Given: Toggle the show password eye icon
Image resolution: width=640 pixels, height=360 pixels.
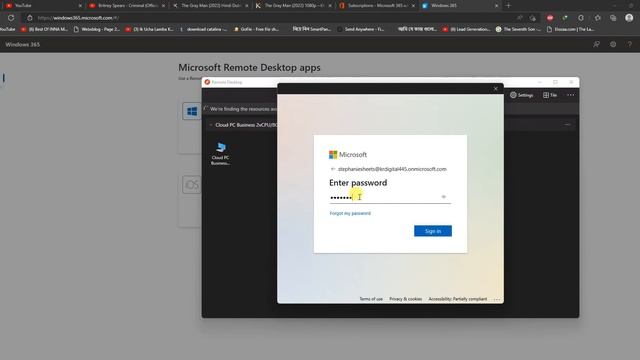Looking at the screenshot, I should coord(444,197).
